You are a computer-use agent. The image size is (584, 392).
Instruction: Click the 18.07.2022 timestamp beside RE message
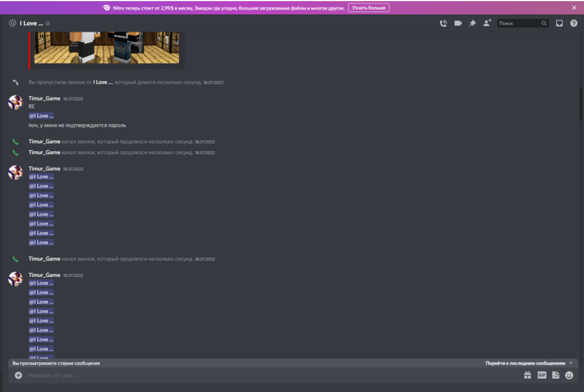(x=73, y=99)
